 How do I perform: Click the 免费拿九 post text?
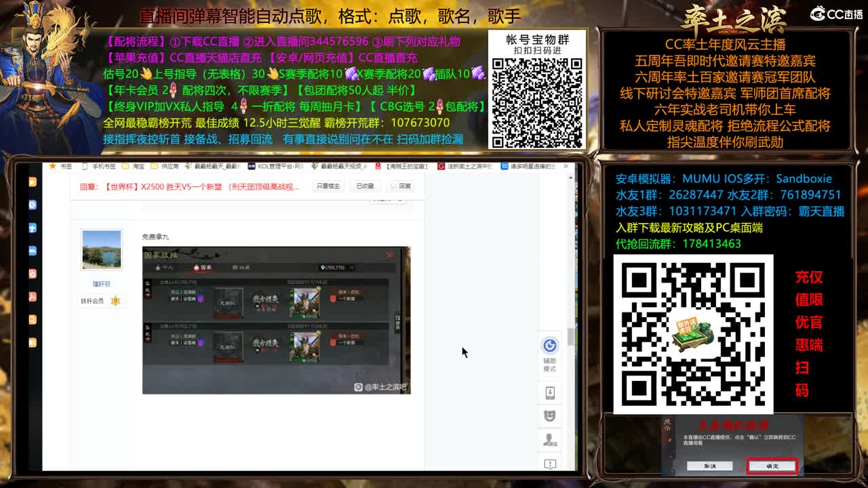[155, 237]
